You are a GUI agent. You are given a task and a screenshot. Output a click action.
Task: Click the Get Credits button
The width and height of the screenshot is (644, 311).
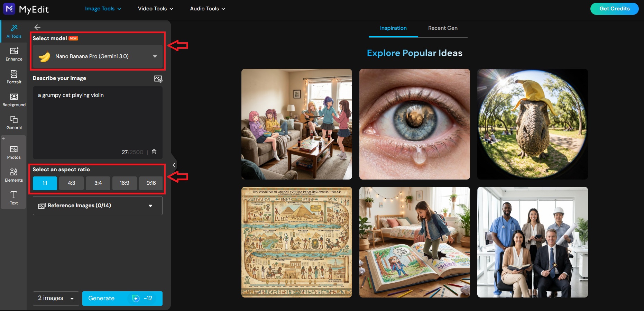point(614,9)
